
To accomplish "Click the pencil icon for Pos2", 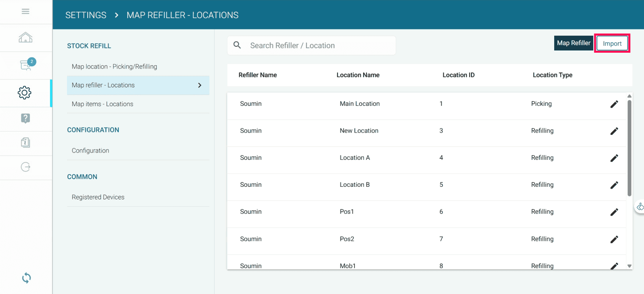I will [614, 239].
